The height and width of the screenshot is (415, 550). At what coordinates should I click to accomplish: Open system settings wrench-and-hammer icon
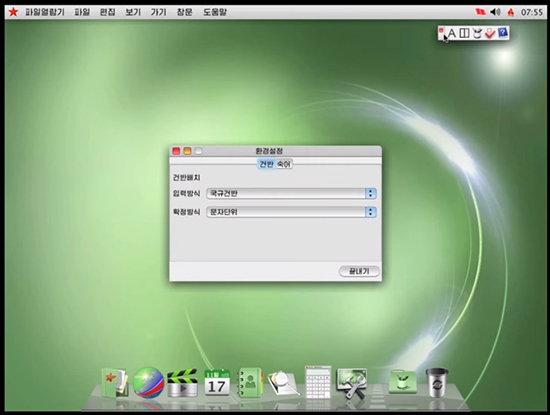(351, 383)
